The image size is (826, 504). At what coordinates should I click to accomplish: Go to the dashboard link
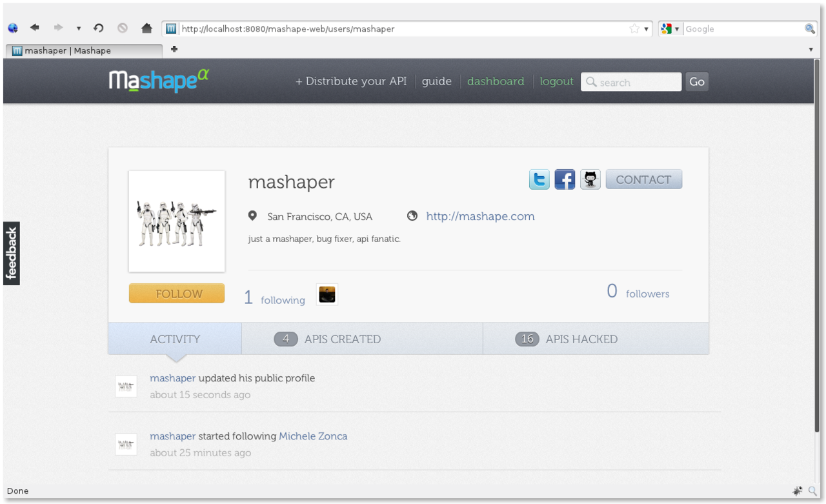(496, 81)
